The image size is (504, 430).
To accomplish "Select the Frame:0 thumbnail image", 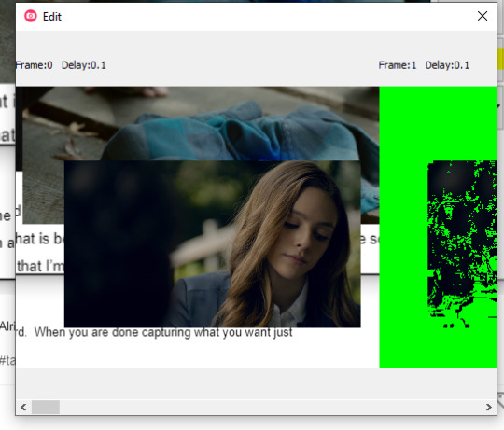I will click(197, 227).
